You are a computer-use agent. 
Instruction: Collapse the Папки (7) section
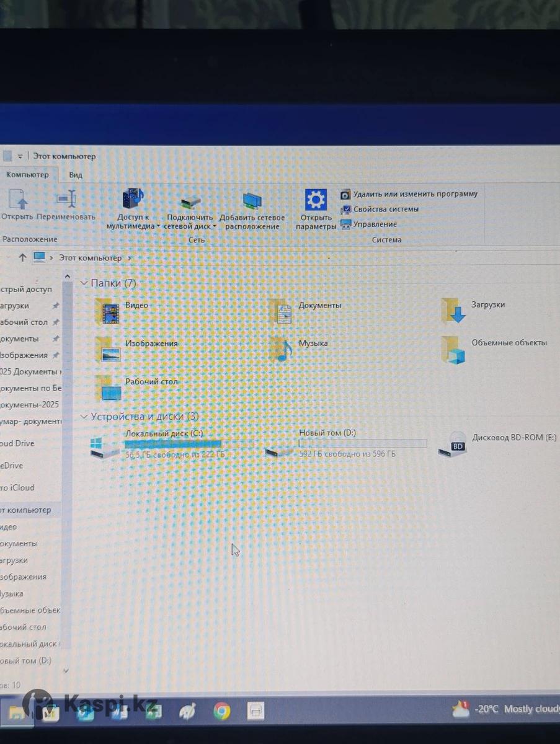point(84,283)
